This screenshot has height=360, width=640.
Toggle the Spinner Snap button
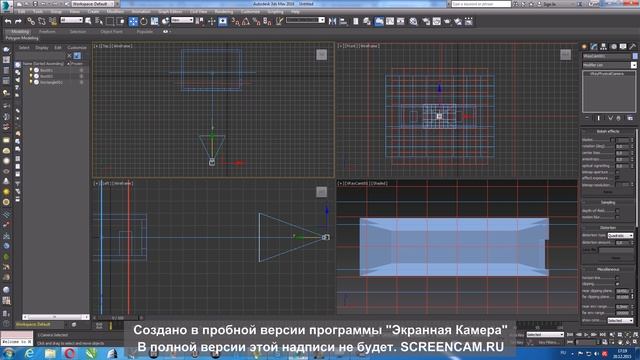(267, 21)
